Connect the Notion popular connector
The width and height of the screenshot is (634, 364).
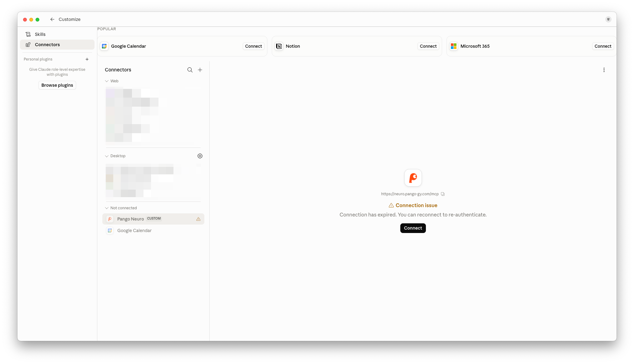428,46
